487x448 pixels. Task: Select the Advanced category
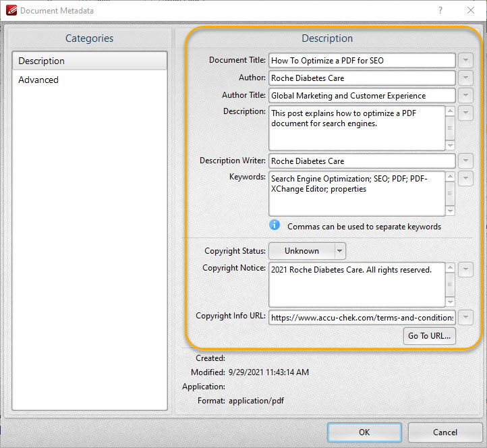[90, 80]
